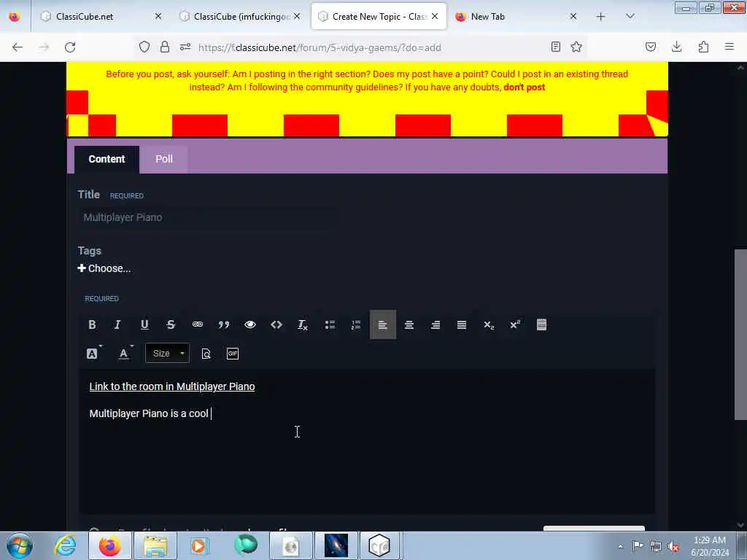Viewport: 747px width, 560px height.
Task: Insert a spoiler using the eye icon
Action: (250, 324)
